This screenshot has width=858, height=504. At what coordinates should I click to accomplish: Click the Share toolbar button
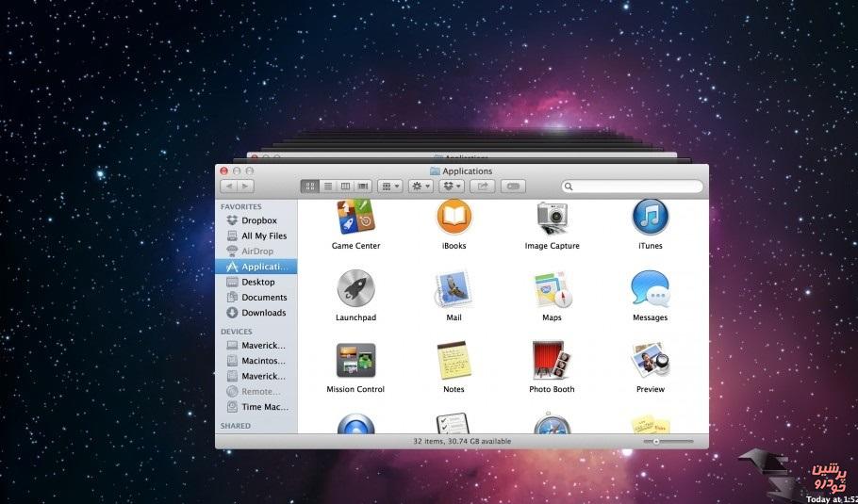coord(483,187)
